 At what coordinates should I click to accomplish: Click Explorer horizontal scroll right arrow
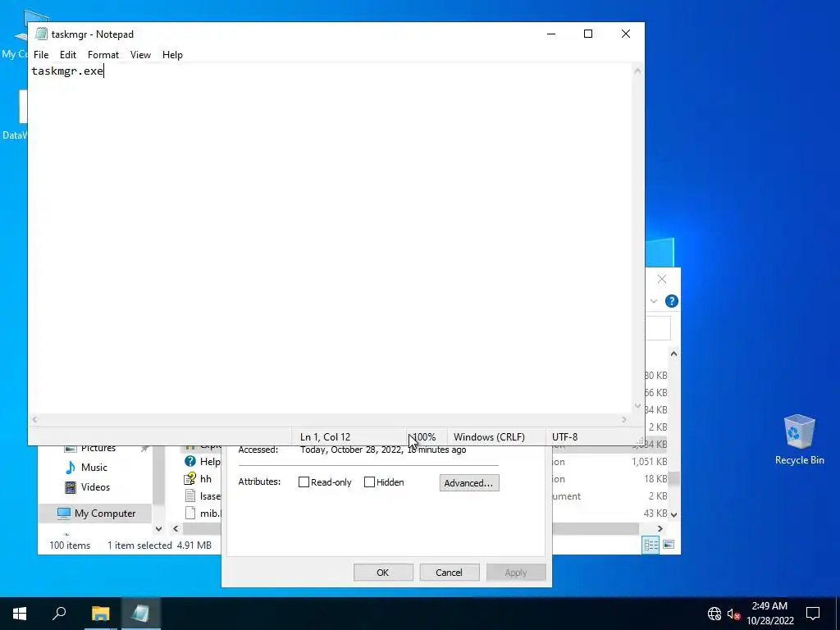[660, 529]
